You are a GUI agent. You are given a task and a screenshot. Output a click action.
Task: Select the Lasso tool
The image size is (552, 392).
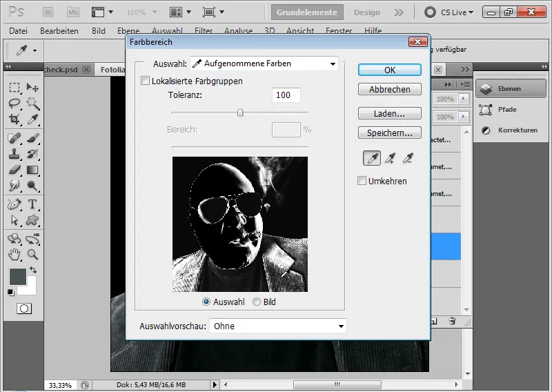[x=14, y=104]
